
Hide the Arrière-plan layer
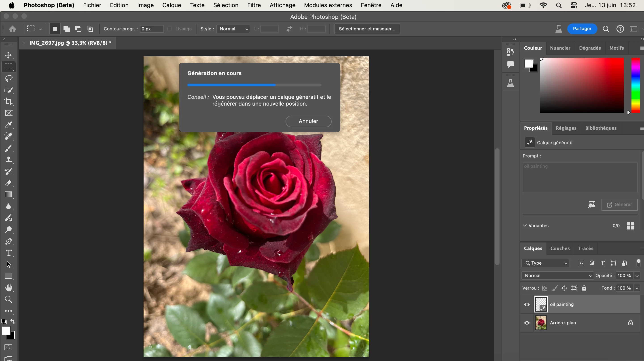pos(527,323)
